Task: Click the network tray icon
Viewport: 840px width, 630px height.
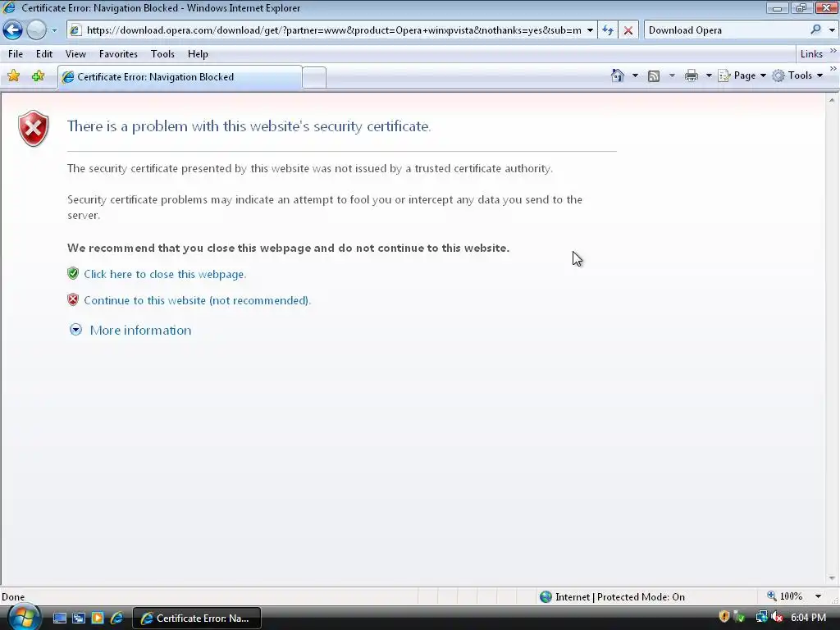Action: coord(761,617)
